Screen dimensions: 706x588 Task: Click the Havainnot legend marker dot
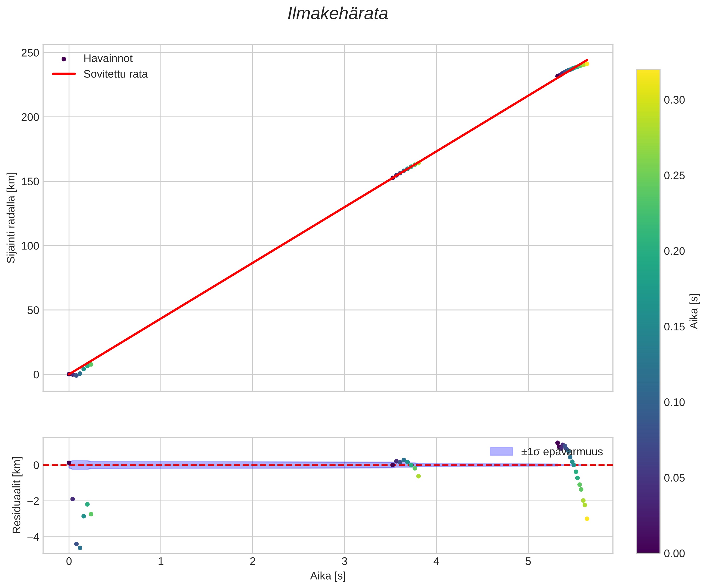point(64,59)
